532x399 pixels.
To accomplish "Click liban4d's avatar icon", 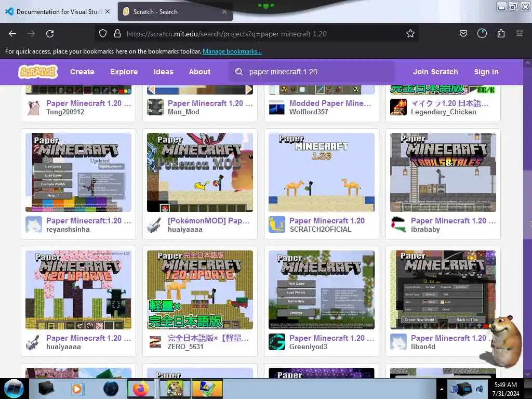I will pos(398,342).
